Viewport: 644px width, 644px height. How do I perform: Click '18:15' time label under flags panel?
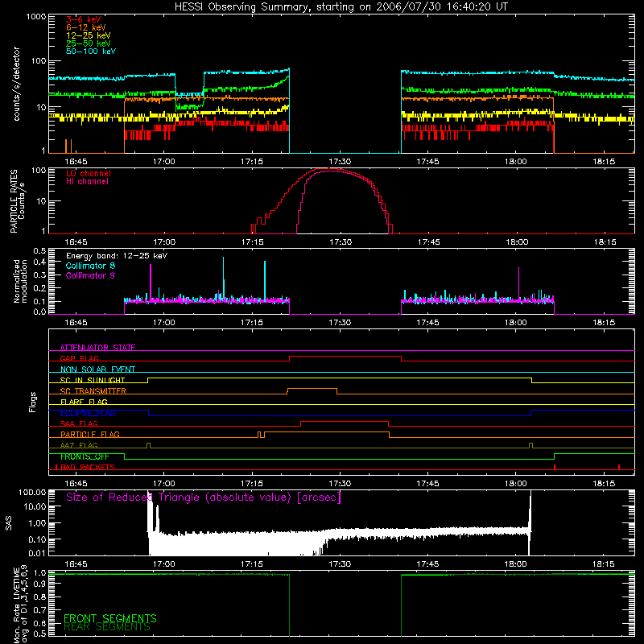(604, 484)
